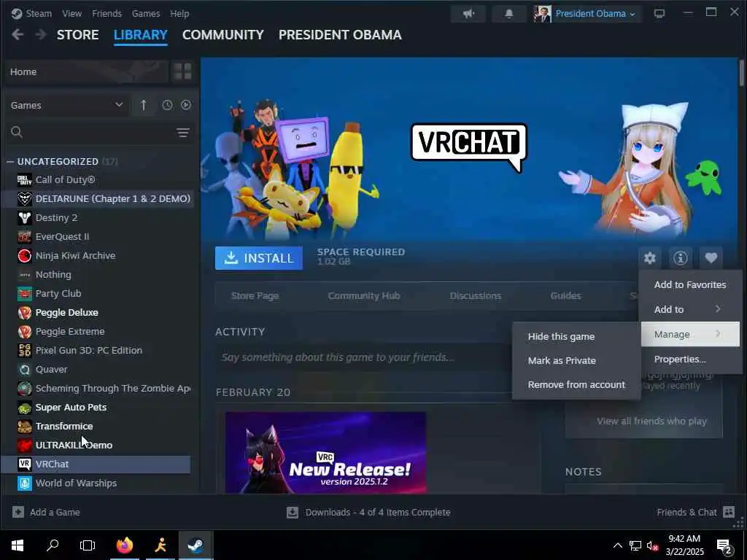Screen dimensions: 747x560
Task: Open PRESIDENT OBAMA profile tab
Action: coord(340,35)
